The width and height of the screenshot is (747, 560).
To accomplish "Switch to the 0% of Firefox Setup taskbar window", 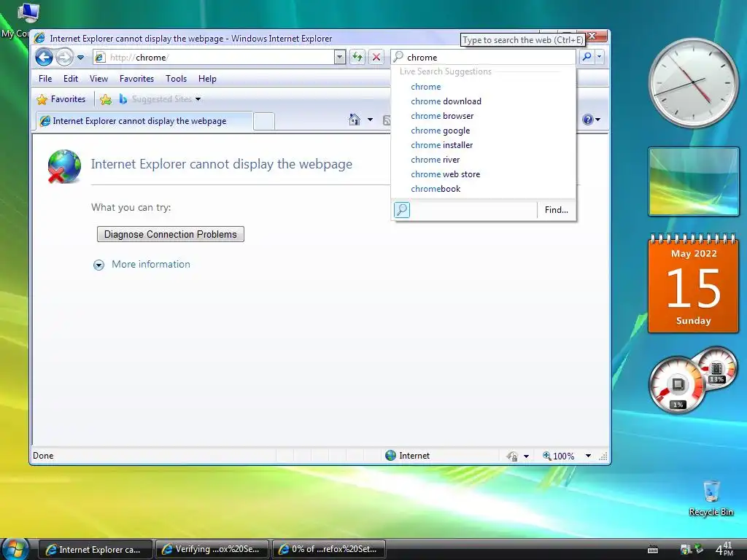I will pyautogui.click(x=329, y=549).
